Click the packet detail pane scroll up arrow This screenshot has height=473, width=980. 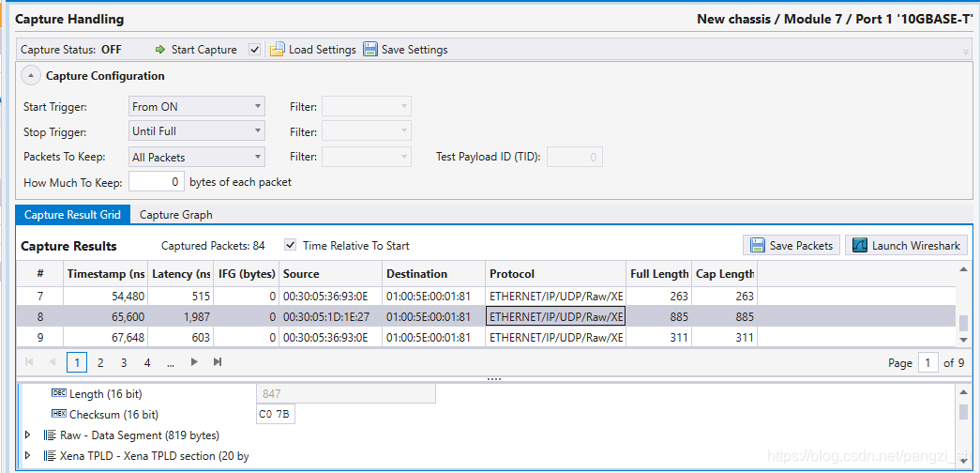point(963,391)
